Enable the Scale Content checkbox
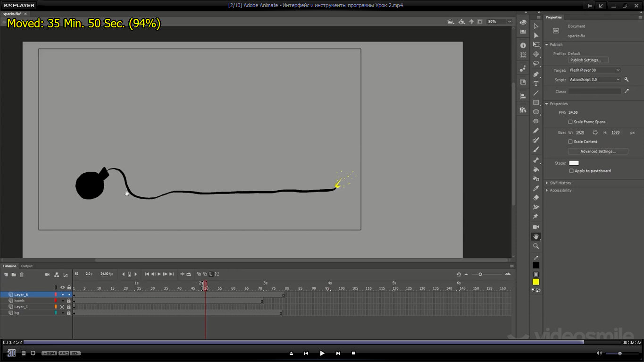This screenshot has height=362, width=644. 570,142
